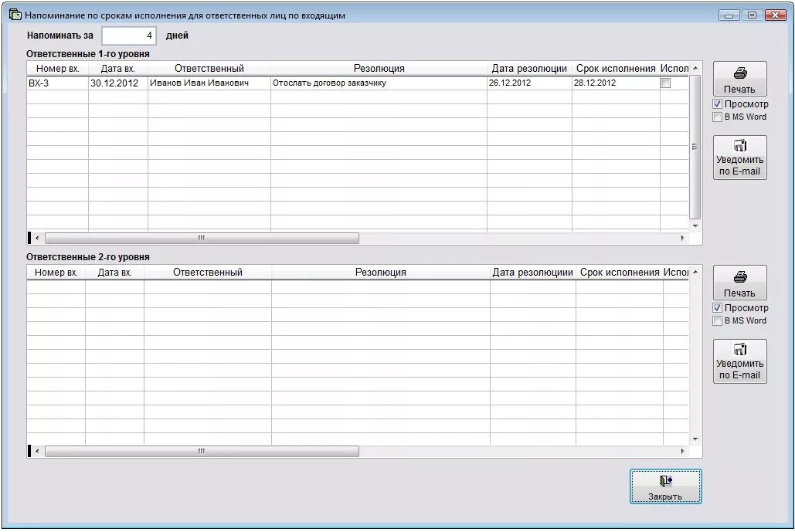
Task: Enable В MS Word checkbox in level 1 section
Action: (x=717, y=117)
